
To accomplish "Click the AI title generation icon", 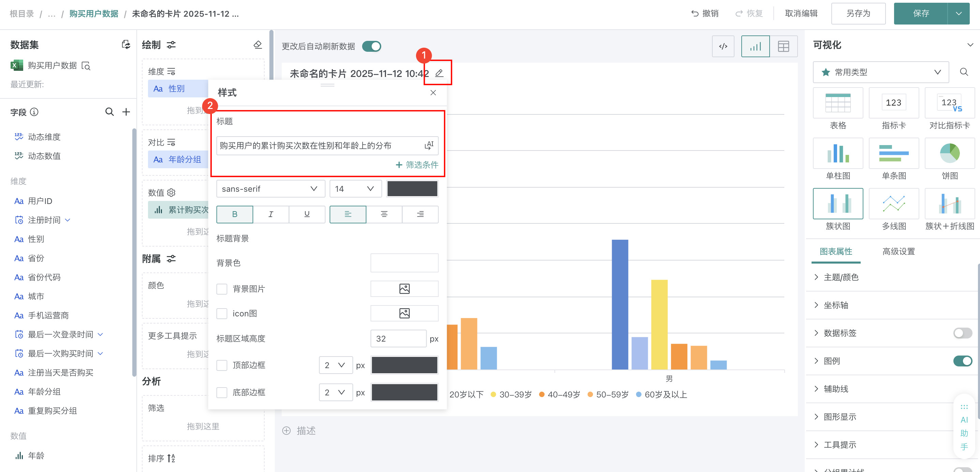I will pyautogui.click(x=429, y=145).
